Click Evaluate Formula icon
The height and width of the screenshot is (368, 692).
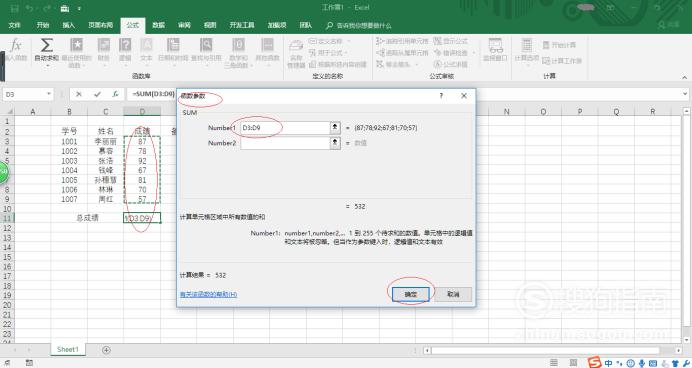(438, 64)
